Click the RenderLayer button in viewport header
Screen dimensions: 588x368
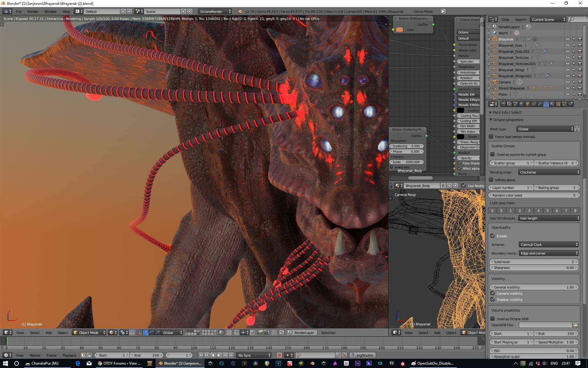302,332
